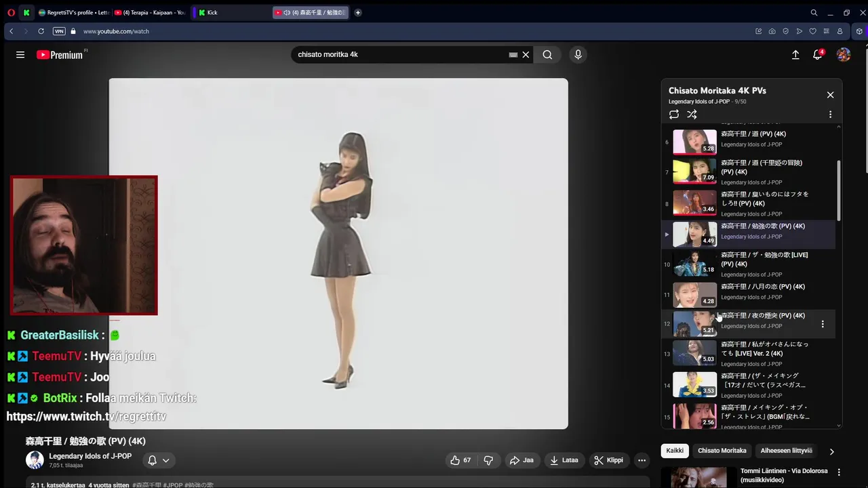Dislike the video
This screenshot has width=868, height=488.
(488, 460)
